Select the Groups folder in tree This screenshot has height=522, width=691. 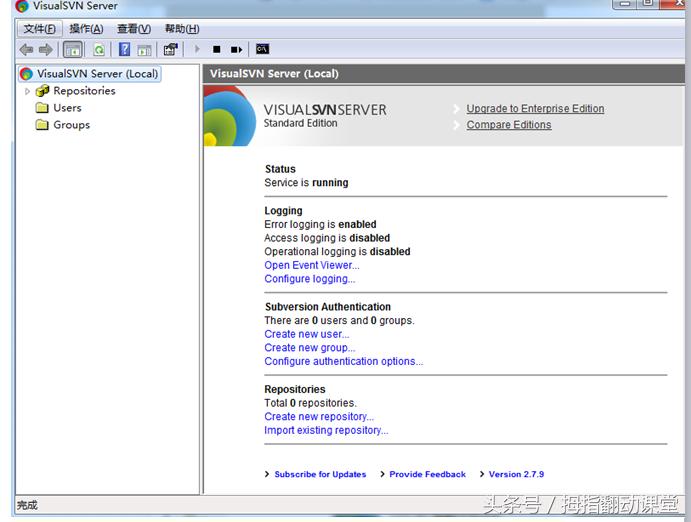pyautogui.click(x=71, y=125)
